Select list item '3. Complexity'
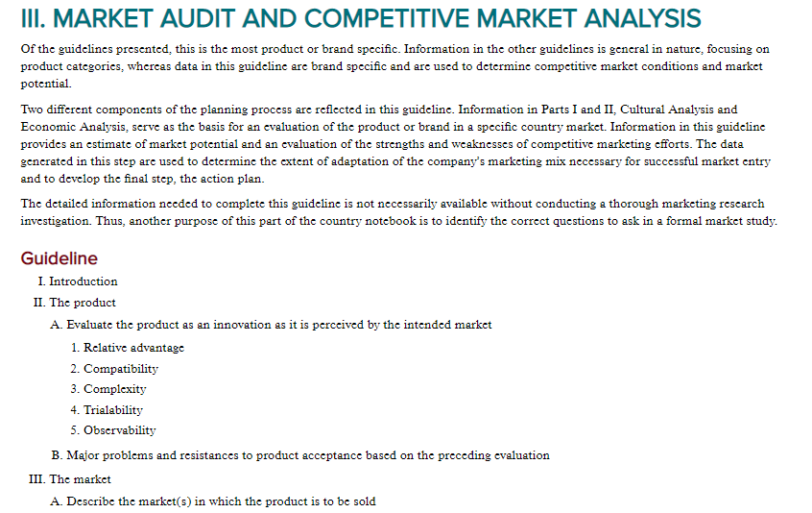Screen dimensions: 812x513 tap(108, 389)
